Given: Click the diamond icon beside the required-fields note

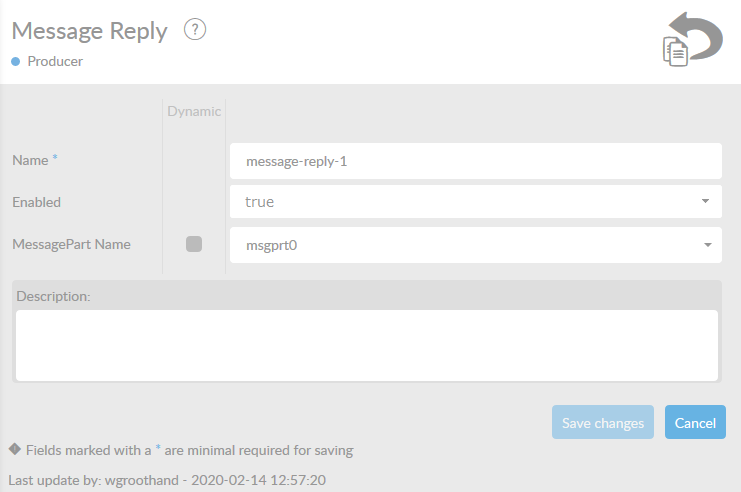Looking at the screenshot, I should pos(15,448).
